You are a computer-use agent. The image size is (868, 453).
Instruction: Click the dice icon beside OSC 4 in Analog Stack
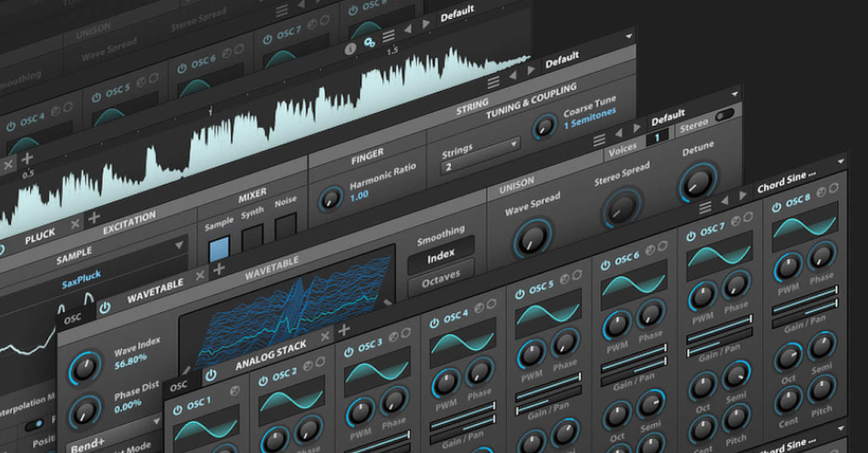479,309
